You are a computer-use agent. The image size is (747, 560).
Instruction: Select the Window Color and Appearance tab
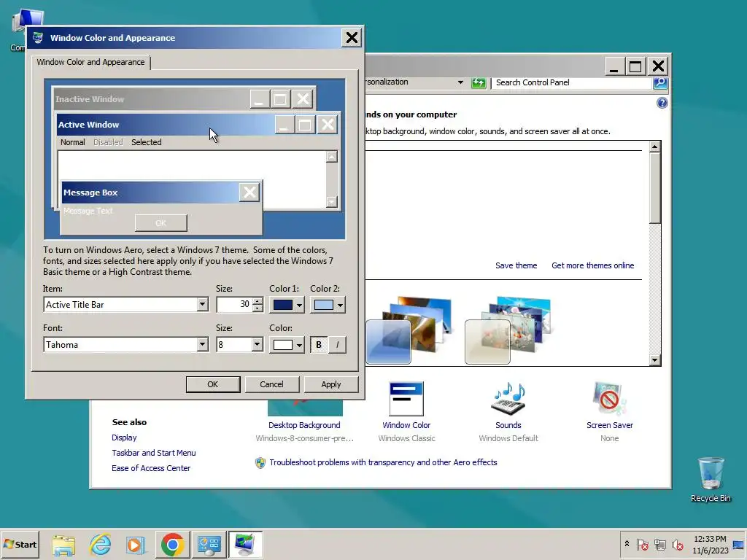90,63
